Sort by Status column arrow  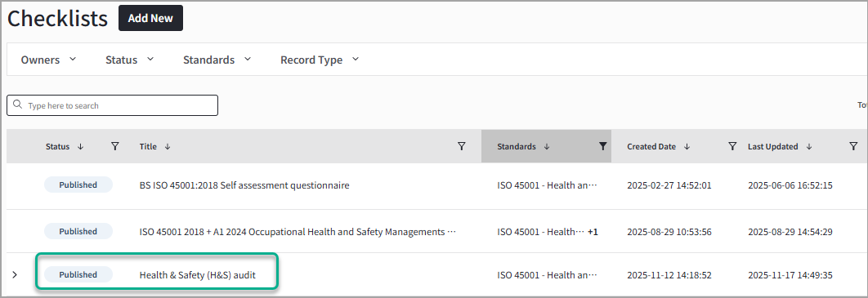tap(81, 146)
